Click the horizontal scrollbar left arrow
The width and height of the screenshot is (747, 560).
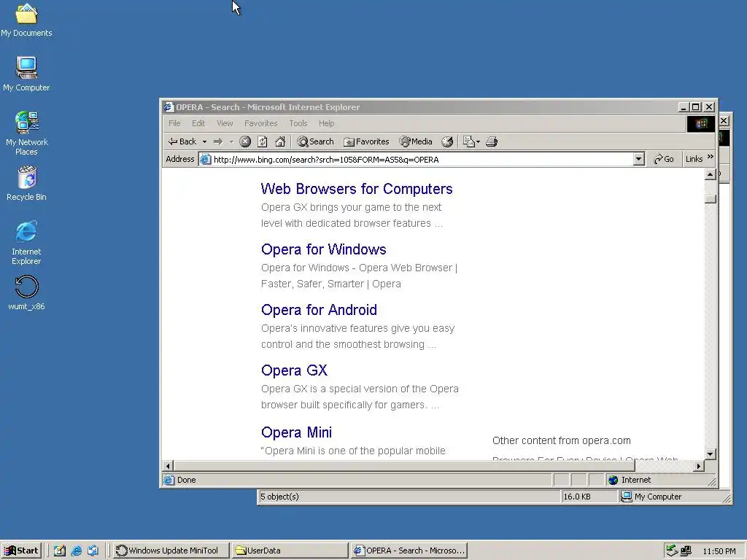tap(168, 466)
